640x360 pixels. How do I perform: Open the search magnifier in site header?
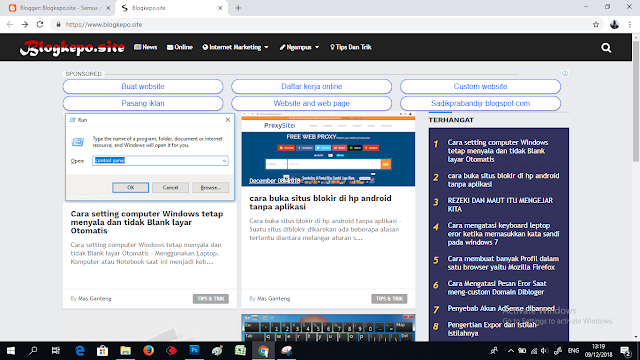[x=606, y=48]
